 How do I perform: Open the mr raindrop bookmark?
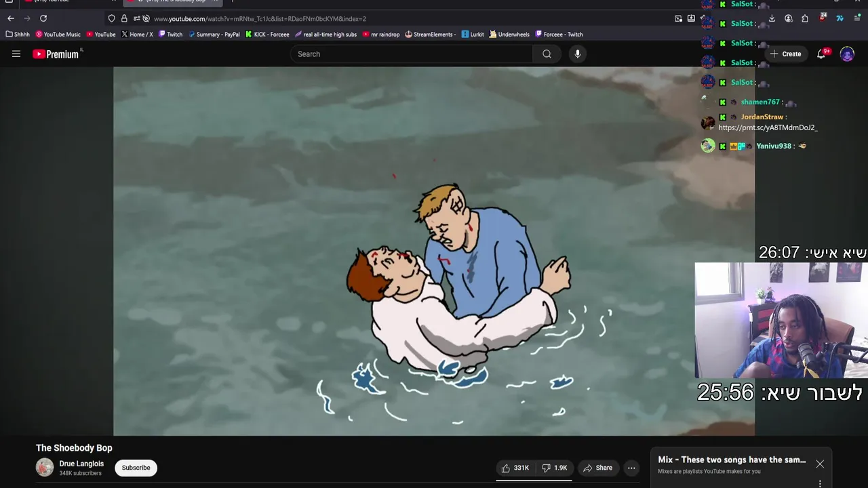coord(381,35)
